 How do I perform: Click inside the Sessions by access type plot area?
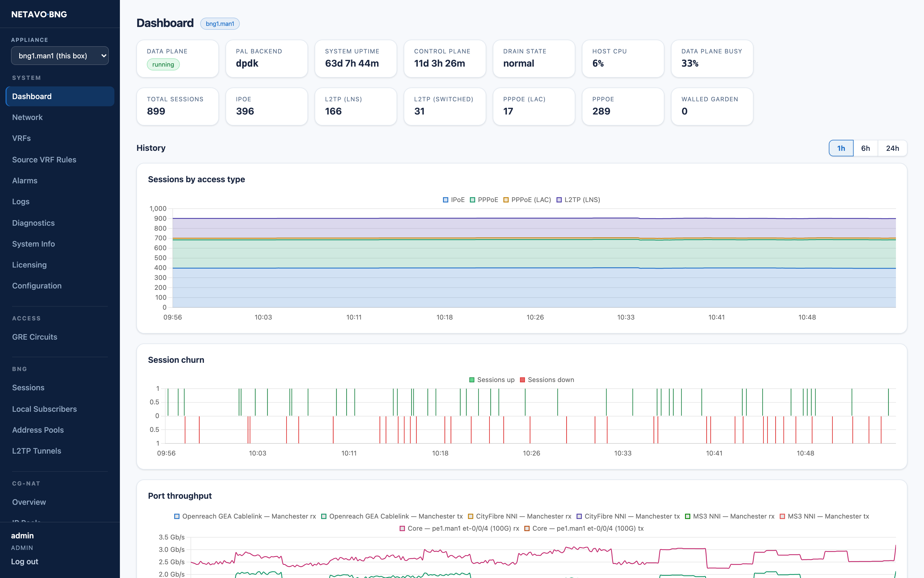534,258
